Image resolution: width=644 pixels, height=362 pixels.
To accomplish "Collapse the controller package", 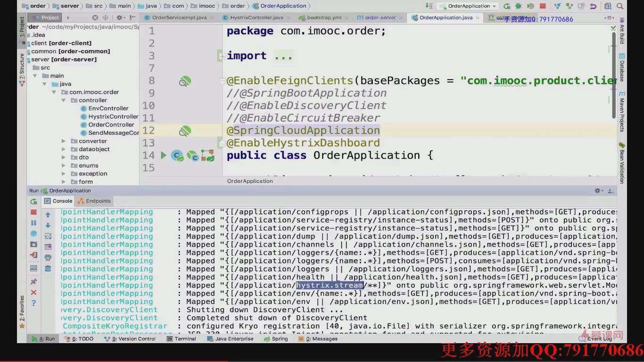I will point(63,100).
